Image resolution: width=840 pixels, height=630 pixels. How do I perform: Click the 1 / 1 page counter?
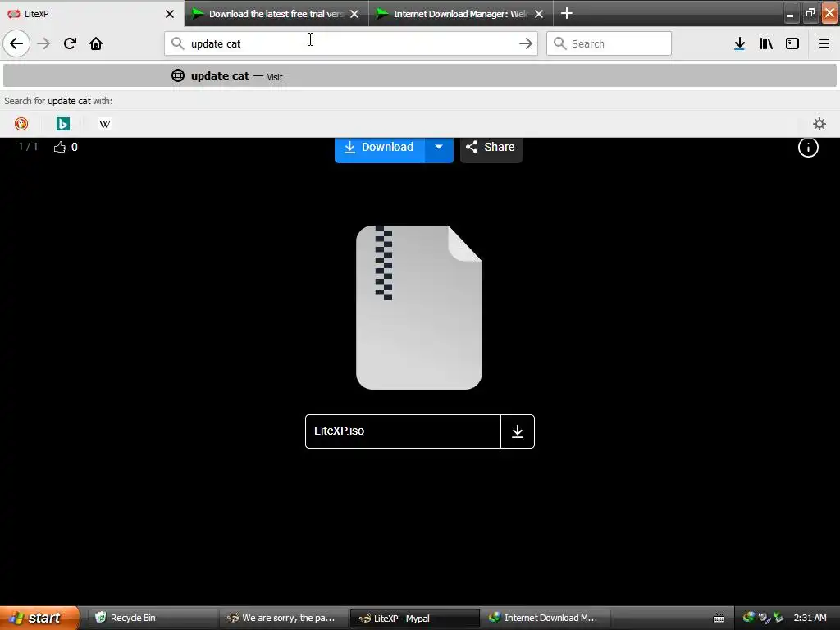click(x=28, y=147)
